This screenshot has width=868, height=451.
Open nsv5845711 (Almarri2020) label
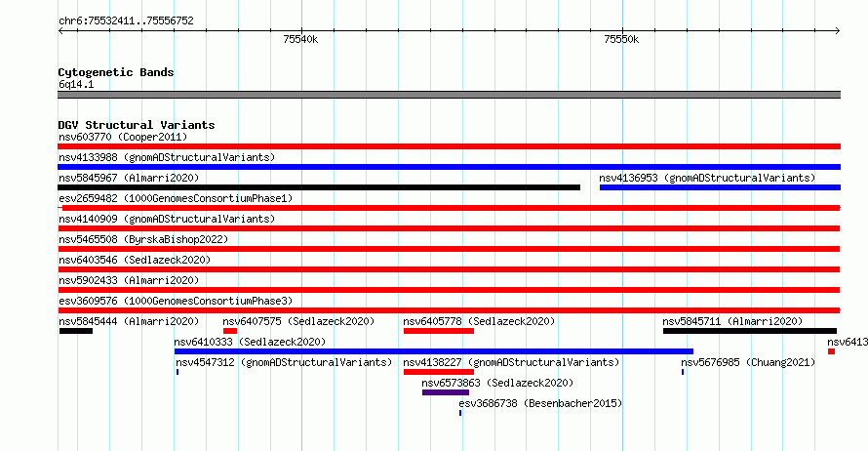pos(732,321)
